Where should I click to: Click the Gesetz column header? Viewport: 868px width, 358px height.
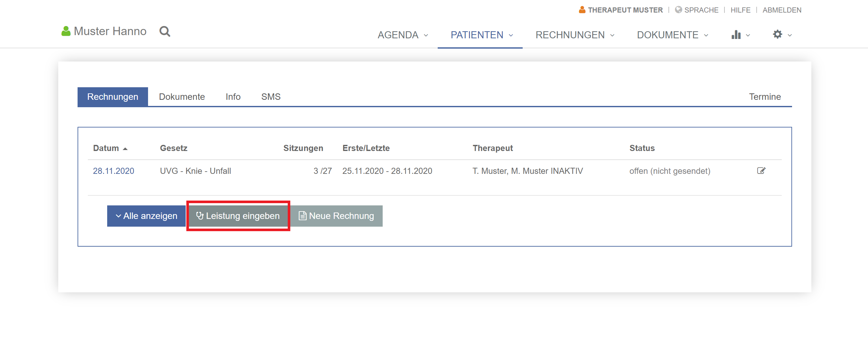pos(173,148)
